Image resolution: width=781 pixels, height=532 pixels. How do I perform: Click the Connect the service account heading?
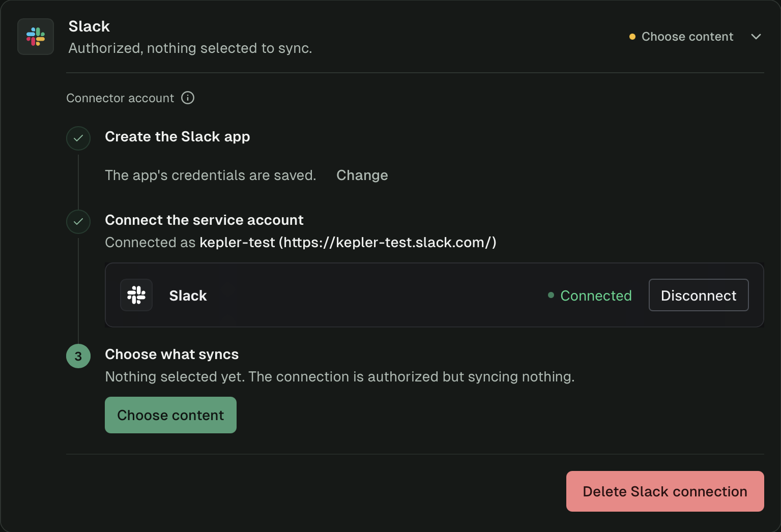204,220
